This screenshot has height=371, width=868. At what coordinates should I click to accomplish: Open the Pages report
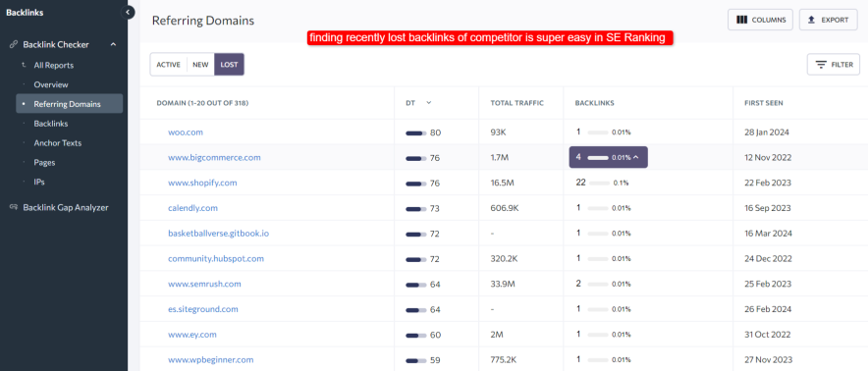point(44,163)
